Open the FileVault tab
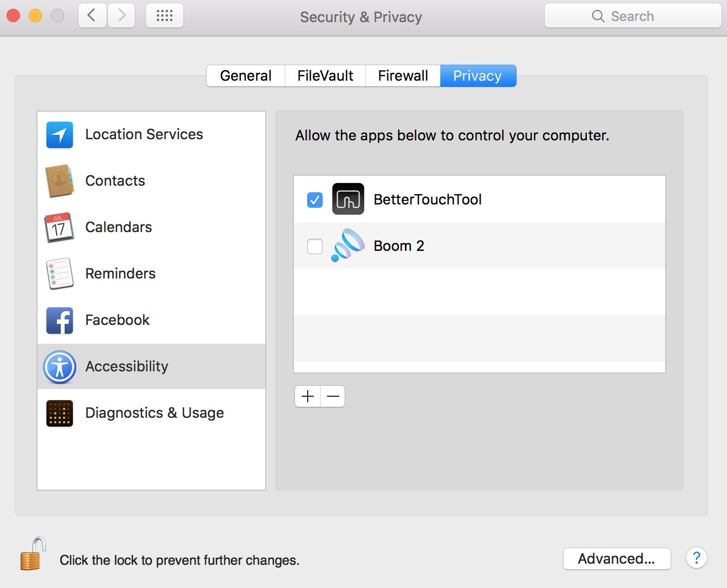This screenshot has height=588, width=727. coord(325,76)
